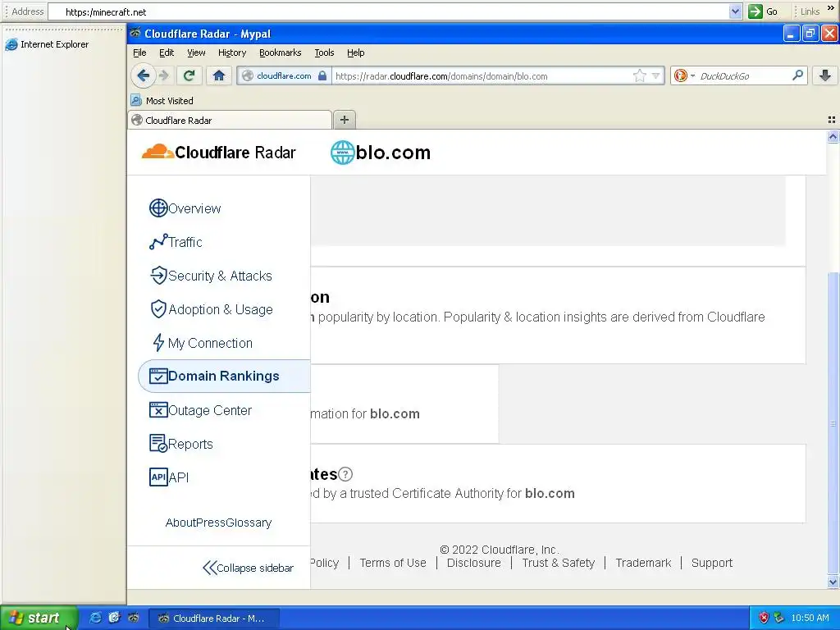Reload the page with the refresh button
The width and height of the screenshot is (840, 630).
(x=189, y=76)
